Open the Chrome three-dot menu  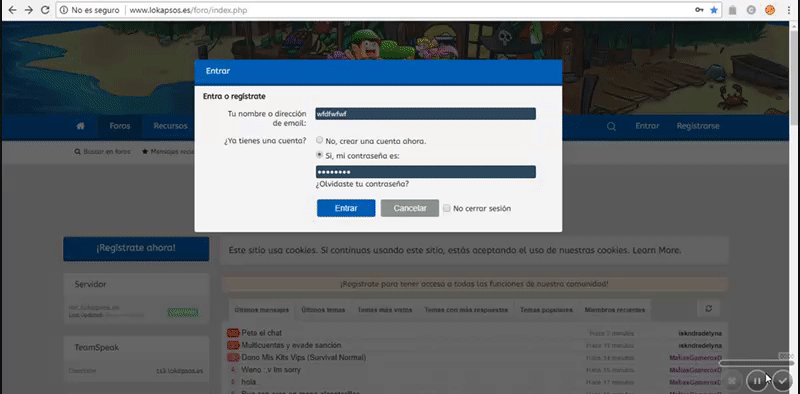(x=789, y=10)
